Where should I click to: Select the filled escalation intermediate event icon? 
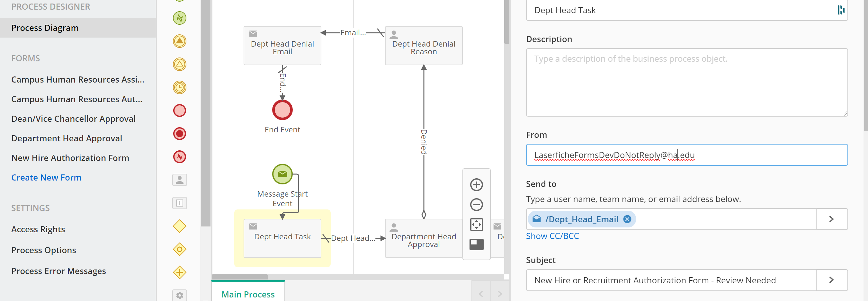[x=180, y=41]
